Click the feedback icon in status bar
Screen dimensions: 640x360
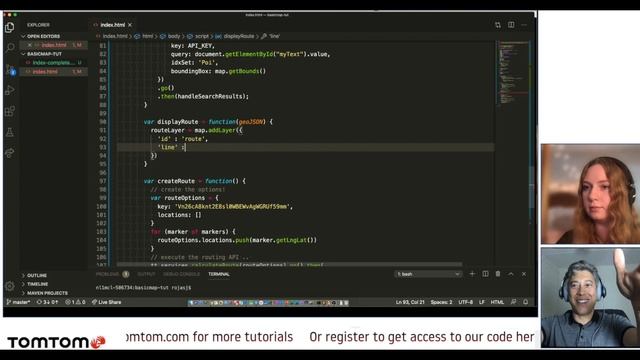pyautogui.click(x=513, y=302)
